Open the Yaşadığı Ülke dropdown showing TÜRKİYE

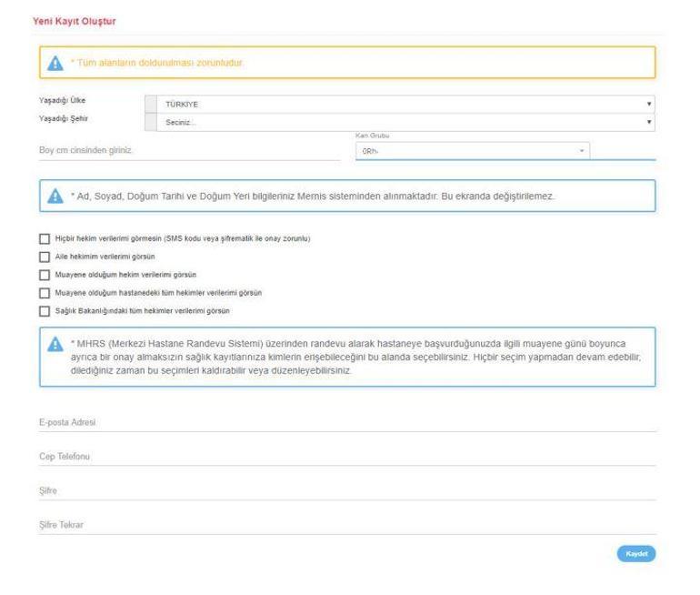[x=405, y=105]
